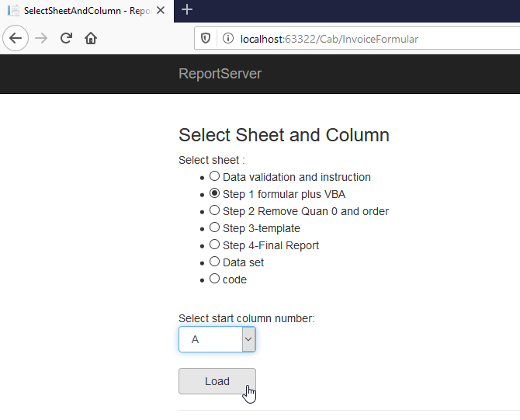Switch to the SelectSheetAndColumn tab
Viewport: 520px width, 420px height.
(x=85, y=11)
